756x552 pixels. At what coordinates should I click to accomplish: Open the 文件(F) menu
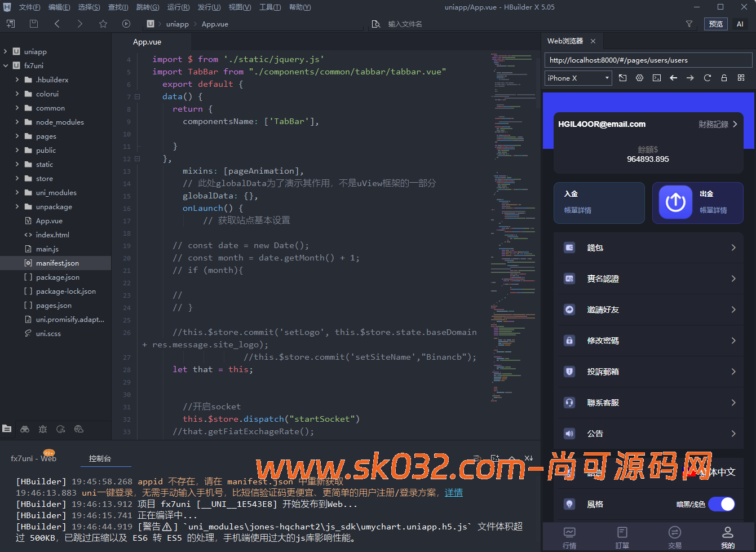click(30, 7)
